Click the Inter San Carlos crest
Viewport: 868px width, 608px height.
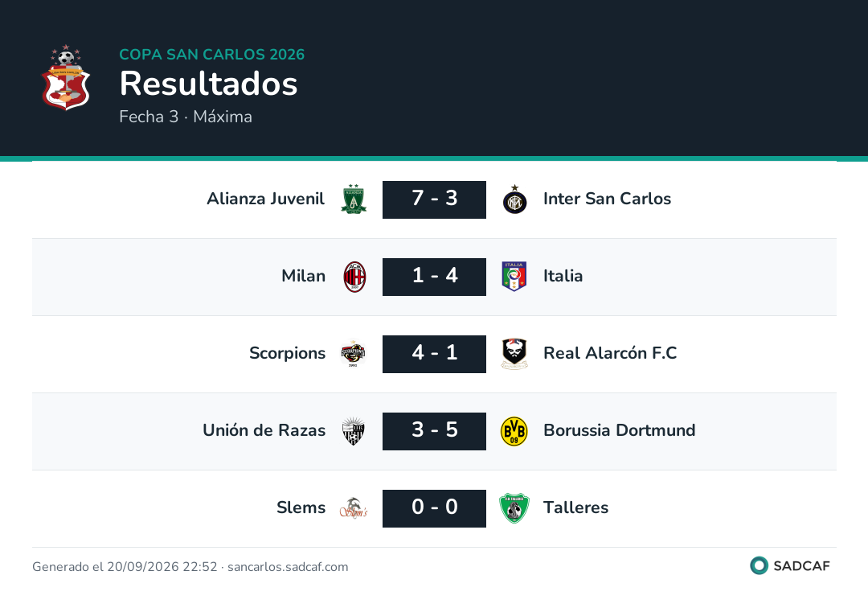(515, 199)
